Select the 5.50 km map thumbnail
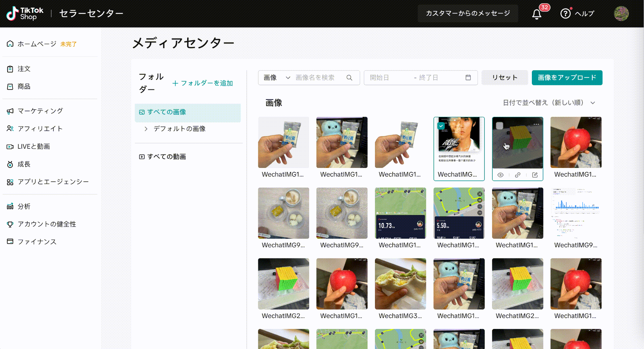Screen dimensions: 644x349 (x=459, y=213)
